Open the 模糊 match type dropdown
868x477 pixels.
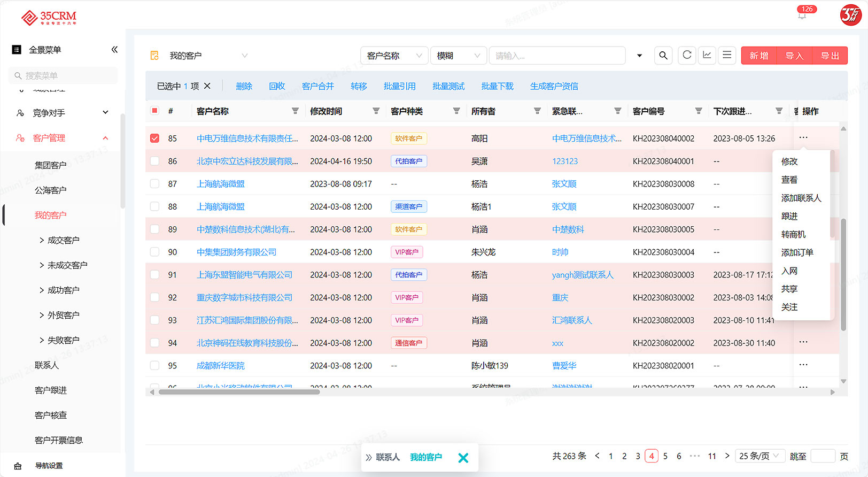pos(458,56)
